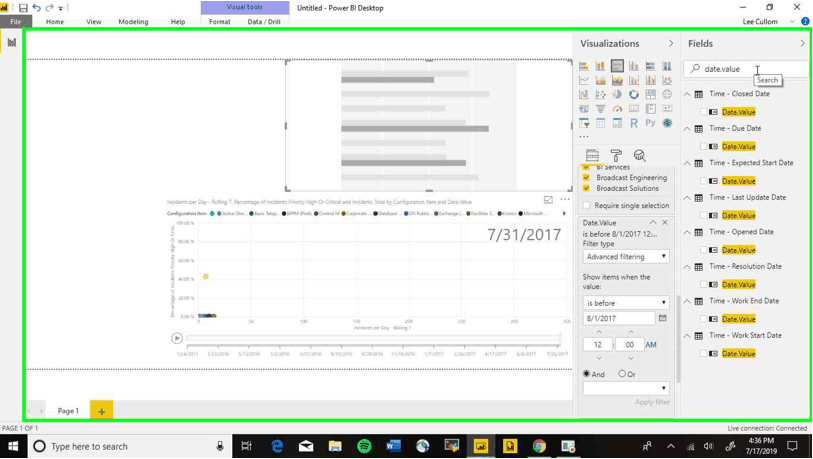This screenshot has height=459, width=813.
Task: Select the clustered bar chart visualization
Action: click(x=617, y=66)
